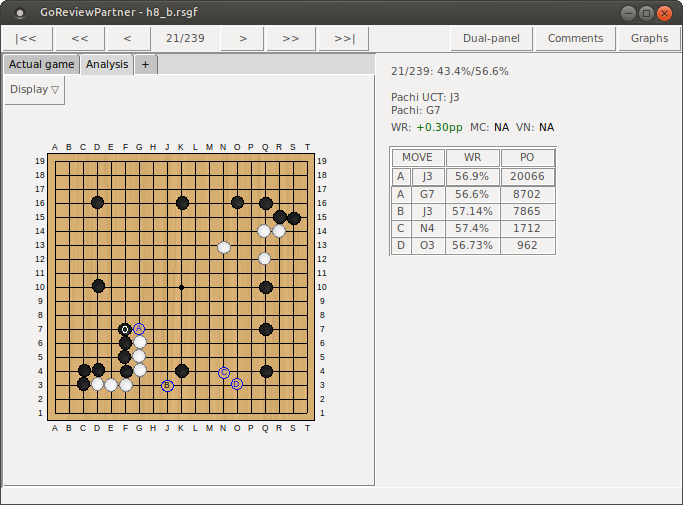Open the Dual-panel view
This screenshot has height=505, width=683.
pyautogui.click(x=492, y=38)
